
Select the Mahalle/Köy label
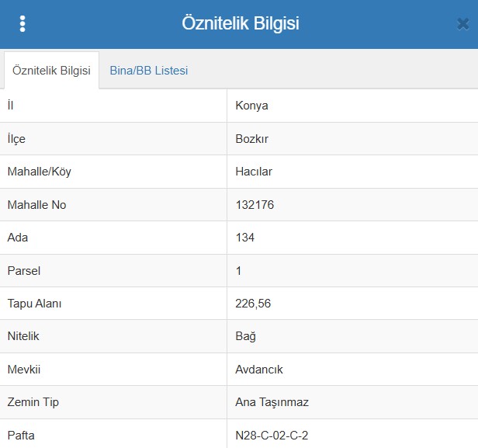point(40,172)
